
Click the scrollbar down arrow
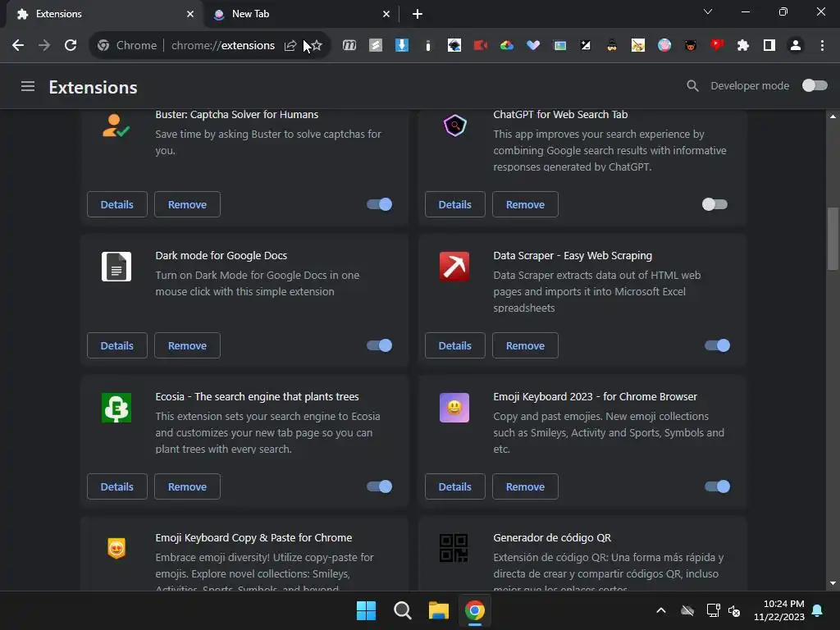coord(833,583)
